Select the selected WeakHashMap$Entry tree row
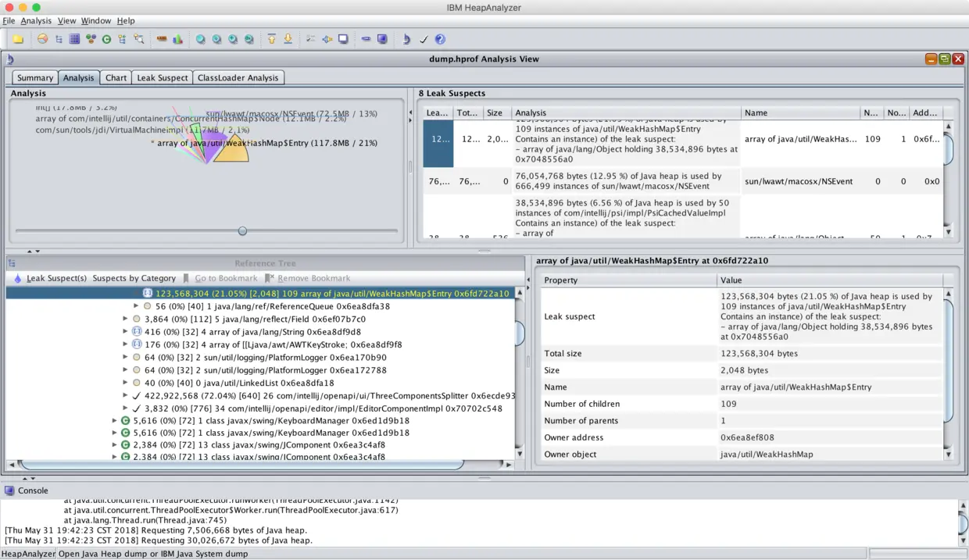The height and width of the screenshot is (560, 969). [260, 294]
